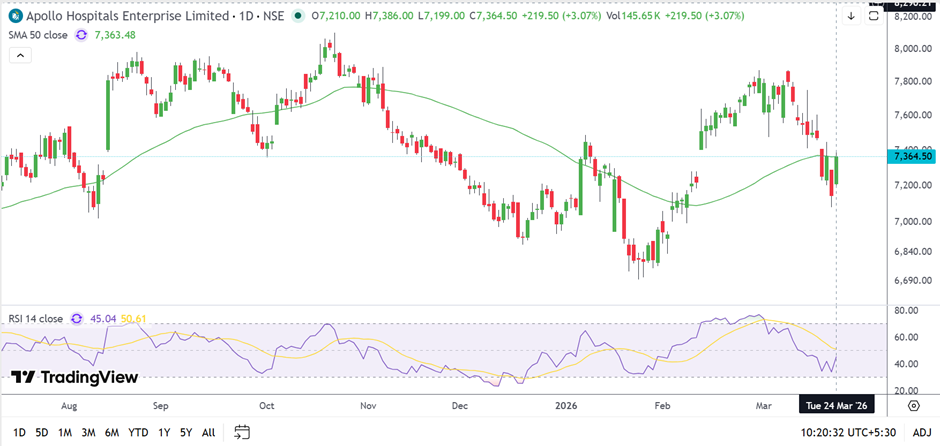
Task: Select the 1D time range
Action: 19,432
